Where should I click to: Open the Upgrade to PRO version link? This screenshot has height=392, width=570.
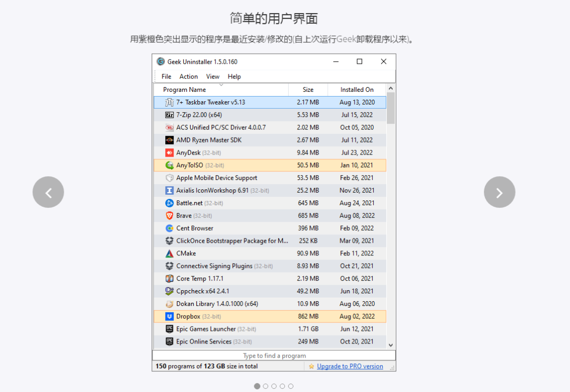point(350,366)
